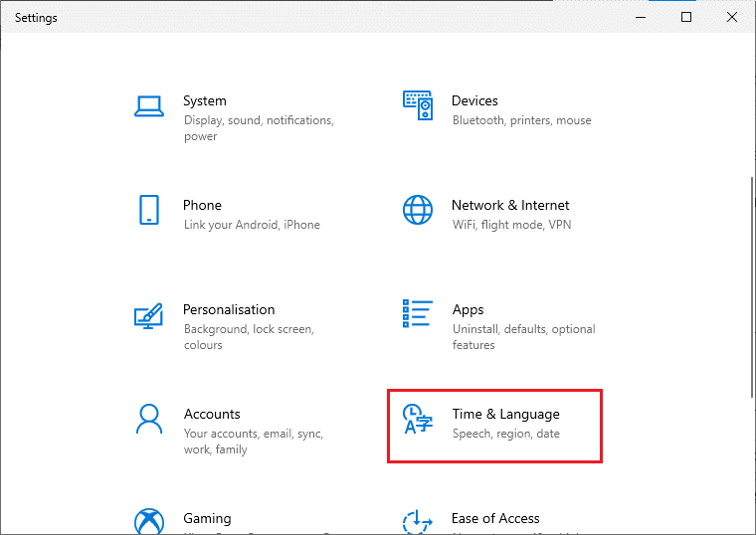This screenshot has height=535, width=756.
Task: Select Time & Language title
Action: [505, 414]
